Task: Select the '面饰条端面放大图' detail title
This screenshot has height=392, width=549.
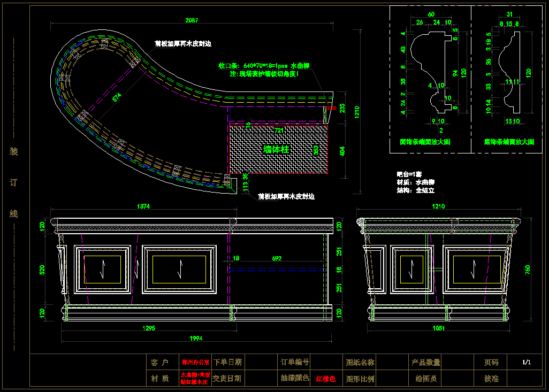Action: point(425,142)
